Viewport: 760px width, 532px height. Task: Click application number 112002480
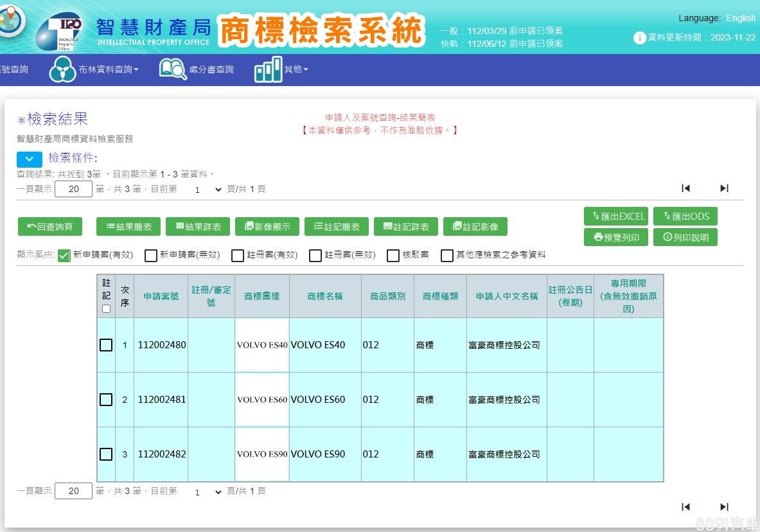pos(162,345)
